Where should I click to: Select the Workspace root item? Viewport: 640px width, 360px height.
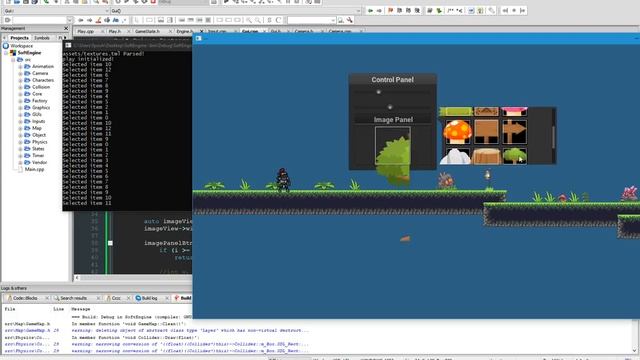click(x=21, y=46)
